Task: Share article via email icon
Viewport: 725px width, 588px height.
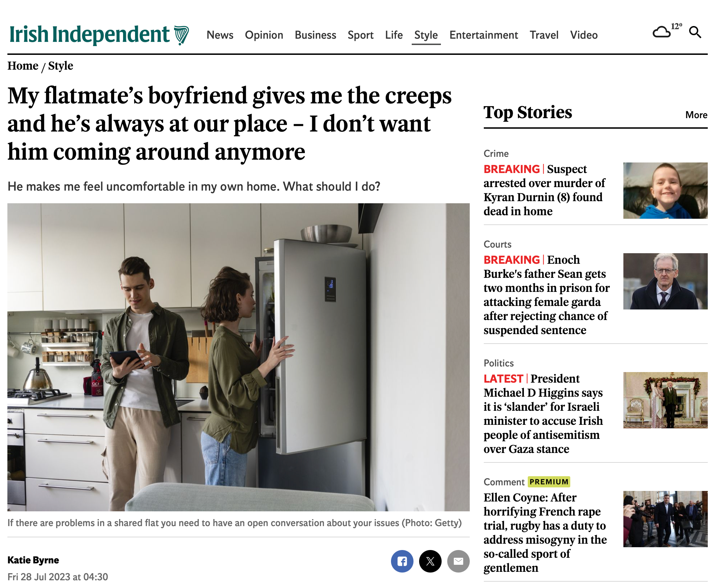Action: pos(458,561)
